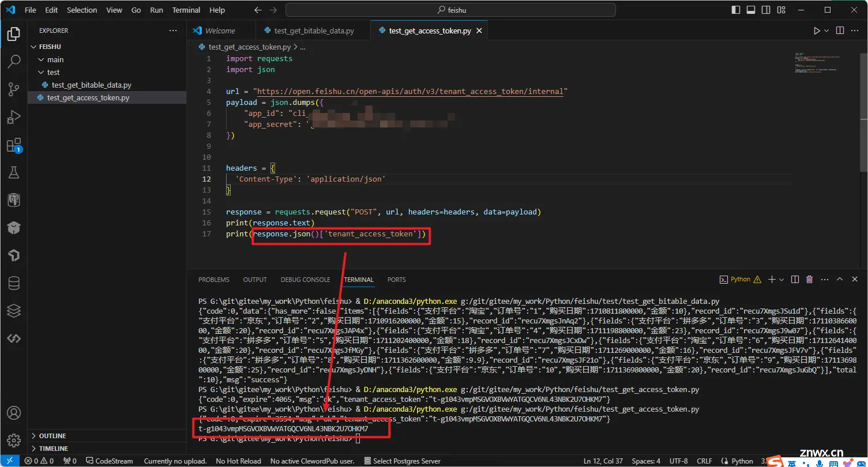Switch to the Welcome tab
Viewport: 868px width, 467px height.
220,31
